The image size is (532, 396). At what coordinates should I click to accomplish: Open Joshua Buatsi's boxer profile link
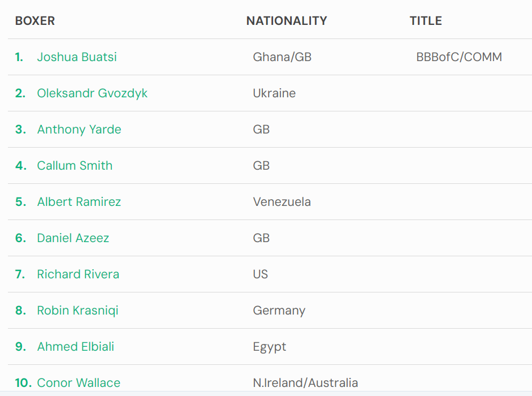point(77,57)
